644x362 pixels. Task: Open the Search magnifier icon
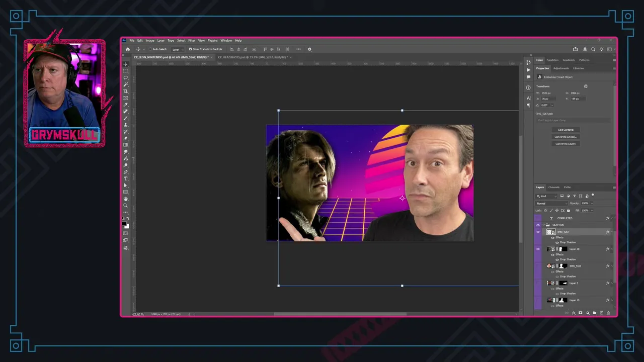point(593,49)
